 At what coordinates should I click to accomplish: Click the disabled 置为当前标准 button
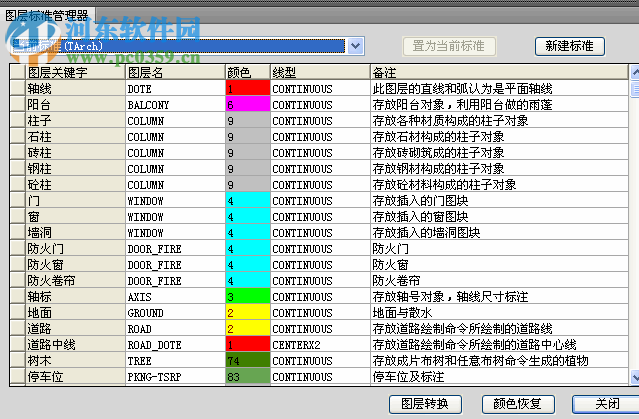click(449, 46)
